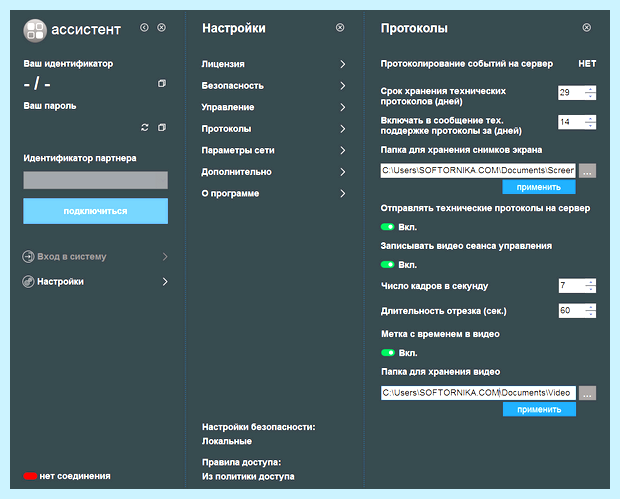The width and height of the screenshot is (620, 499).
Task: Close the Настройки panel
Action: tap(340, 27)
